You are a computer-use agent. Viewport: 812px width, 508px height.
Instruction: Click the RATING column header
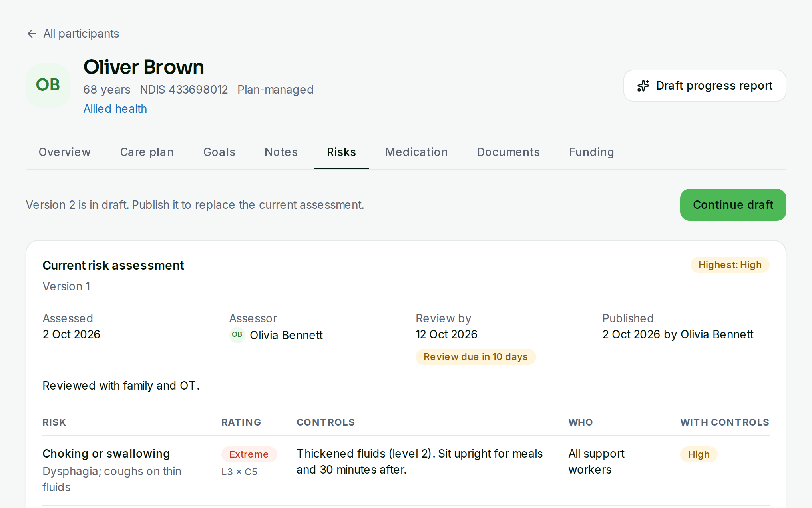pyautogui.click(x=241, y=422)
